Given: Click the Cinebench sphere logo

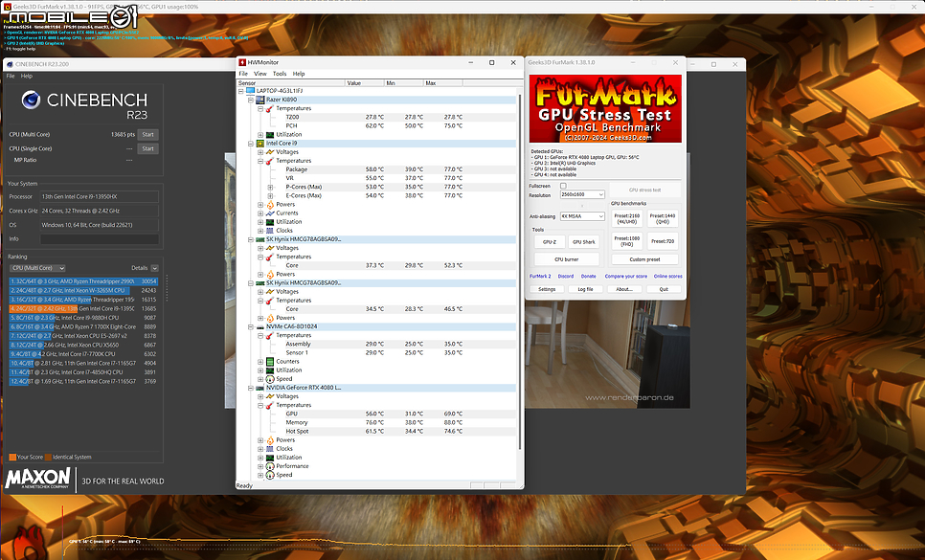Looking at the screenshot, I should coord(31,101).
